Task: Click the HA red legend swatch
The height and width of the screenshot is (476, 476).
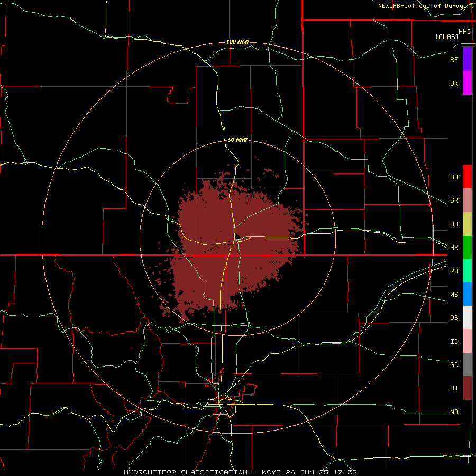Action: 467,177
